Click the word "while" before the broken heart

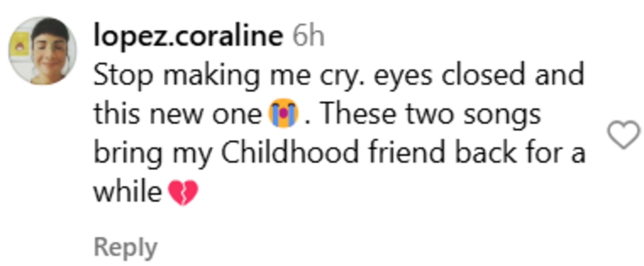tap(128, 192)
